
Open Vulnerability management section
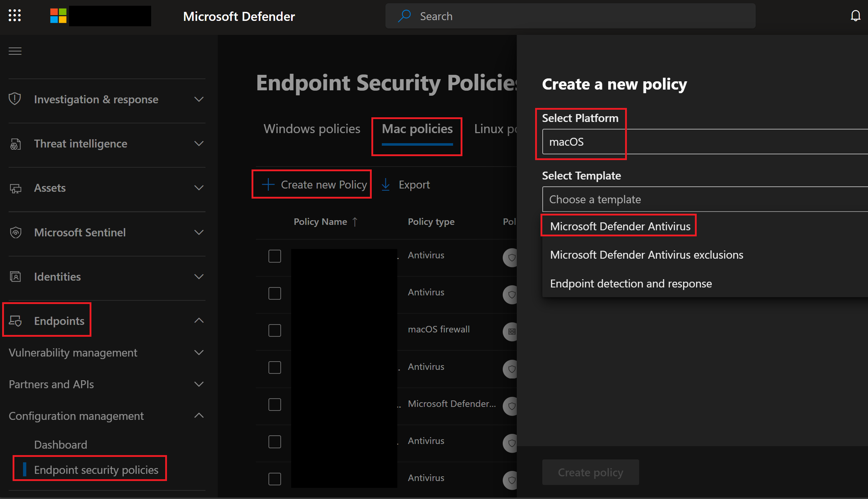coord(73,353)
